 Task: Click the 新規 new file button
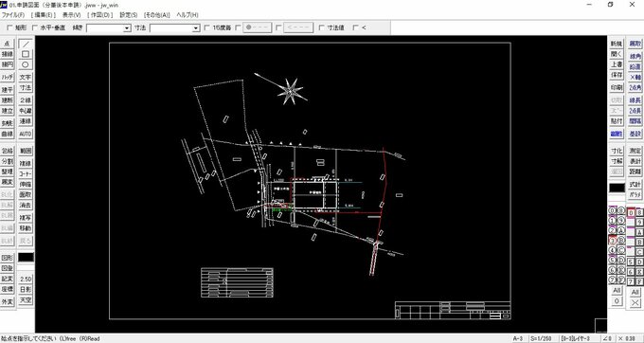tap(617, 44)
